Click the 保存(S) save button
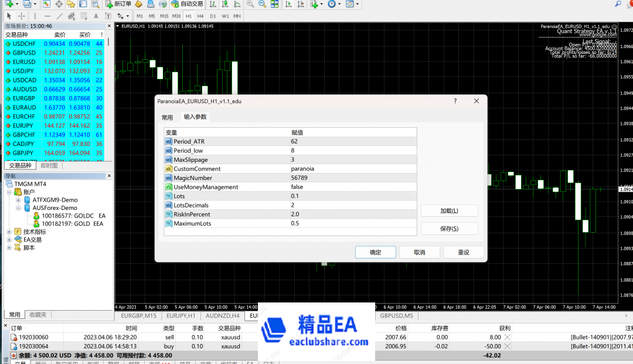This screenshot has height=364, width=633. tap(449, 228)
